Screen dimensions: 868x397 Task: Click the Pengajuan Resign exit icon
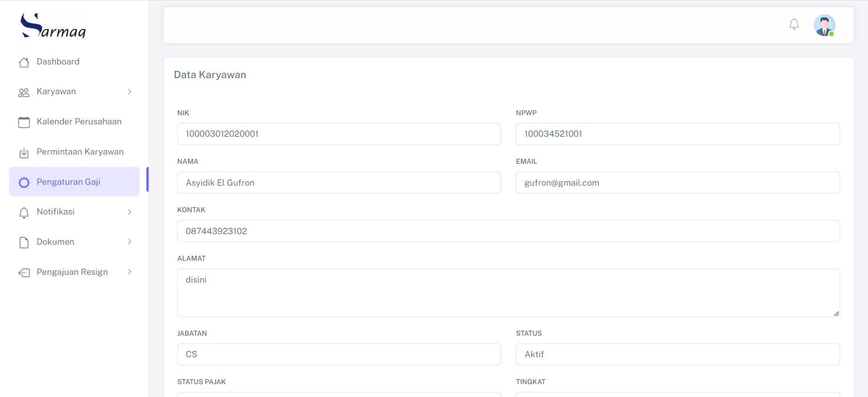click(x=24, y=273)
